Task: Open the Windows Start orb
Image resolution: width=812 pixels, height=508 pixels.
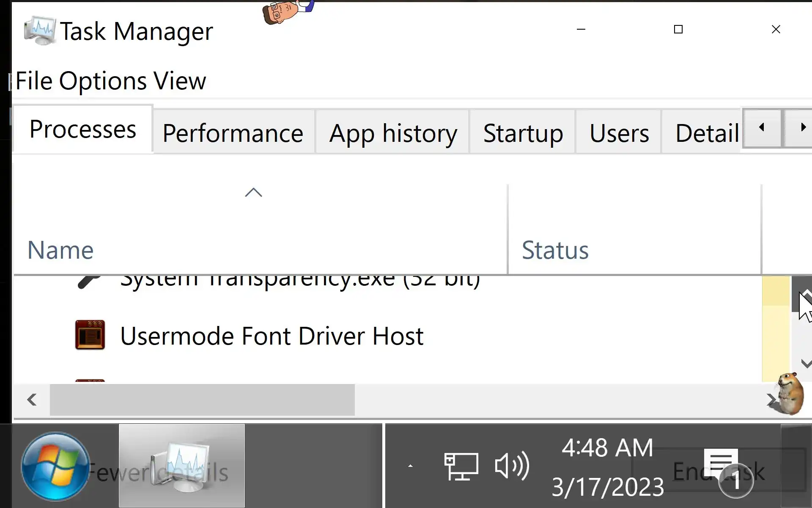Action: click(55, 466)
